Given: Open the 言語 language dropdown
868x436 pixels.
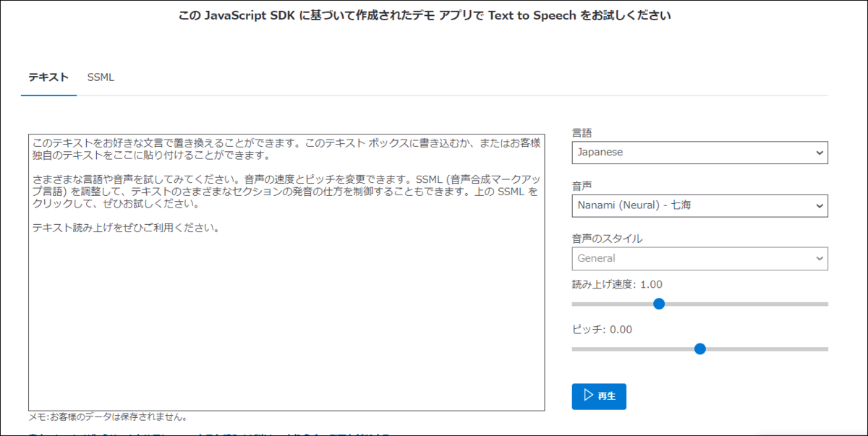Looking at the screenshot, I should pos(699,153).
